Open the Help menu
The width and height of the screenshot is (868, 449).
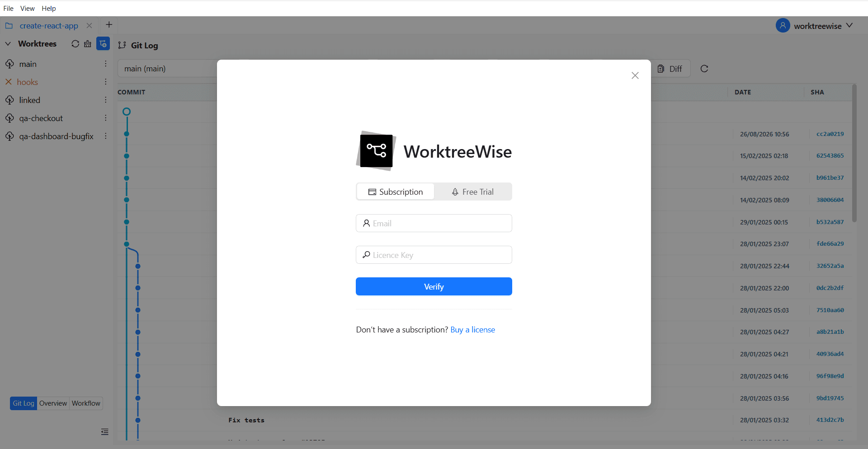click(x=49, y=8)
